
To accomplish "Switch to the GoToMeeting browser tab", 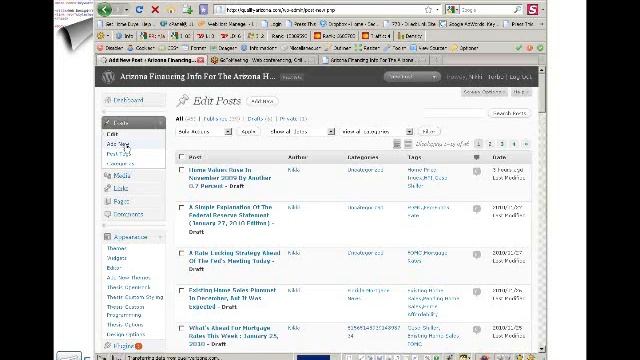I will pyautogui.click(x=262, y=60).
